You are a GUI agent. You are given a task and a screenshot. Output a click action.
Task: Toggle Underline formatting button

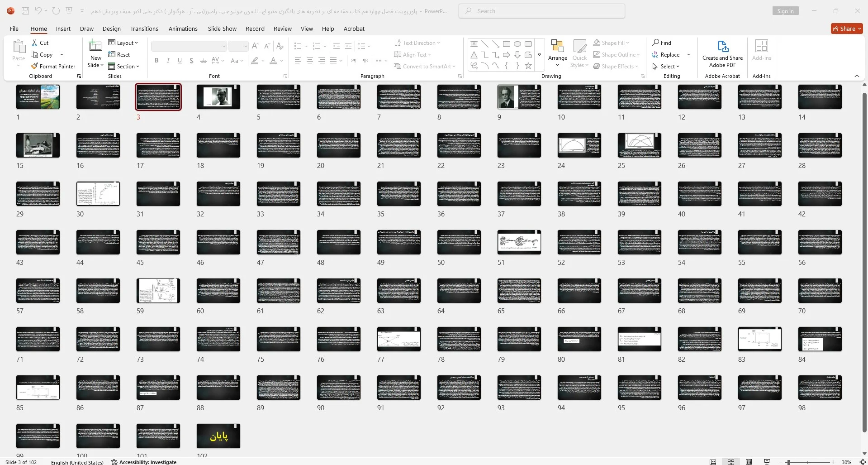180,60
